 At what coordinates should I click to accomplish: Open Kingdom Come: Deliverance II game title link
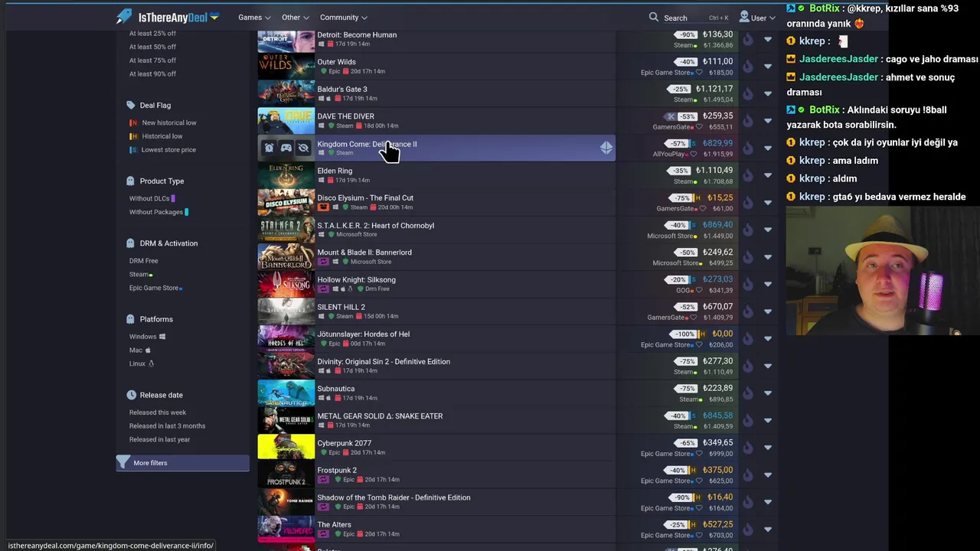(x=367, y=144)
